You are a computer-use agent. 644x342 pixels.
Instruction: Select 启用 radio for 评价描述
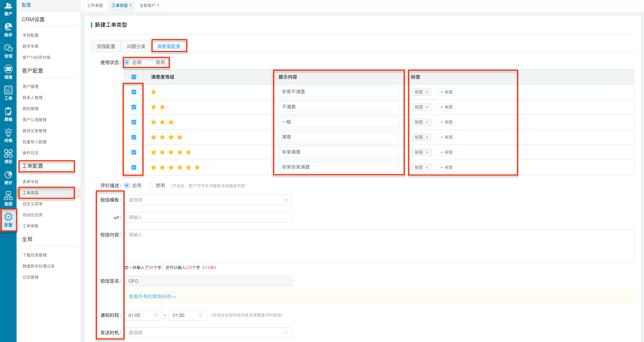127,185
